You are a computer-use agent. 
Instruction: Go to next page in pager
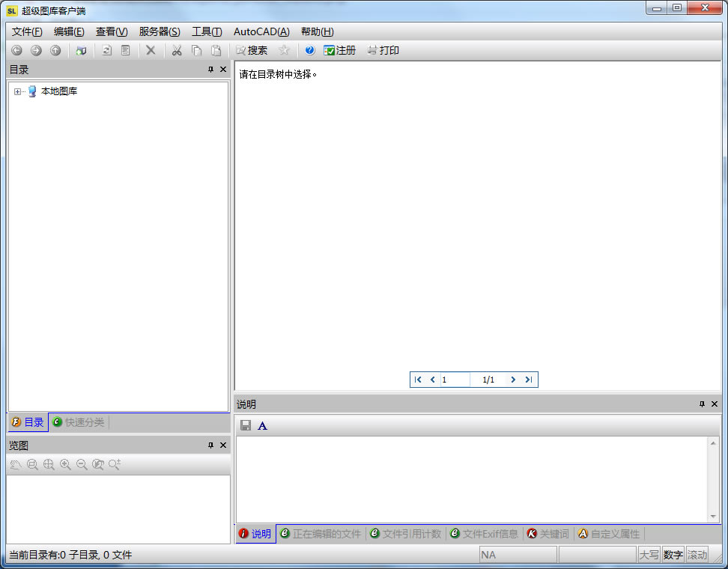pyautogui.click(x=513, y=380)
